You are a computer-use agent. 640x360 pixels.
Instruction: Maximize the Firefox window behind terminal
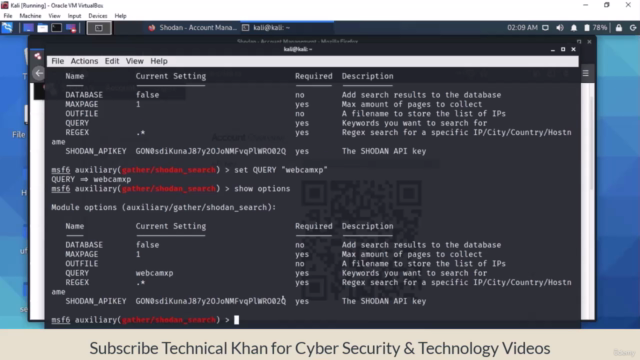[x=579, y=42]
